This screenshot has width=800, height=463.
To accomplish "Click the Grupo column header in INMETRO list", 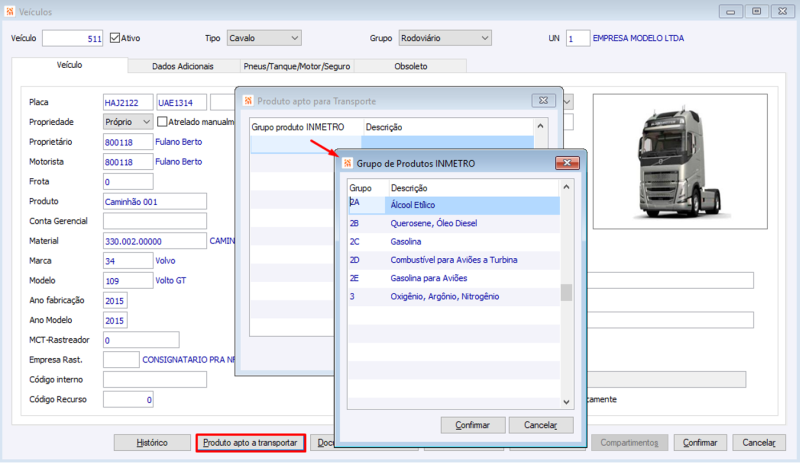I will pos(368,188).
